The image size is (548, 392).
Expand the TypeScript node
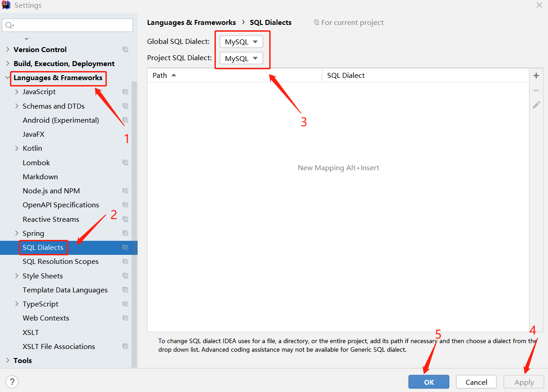(17, 304)
